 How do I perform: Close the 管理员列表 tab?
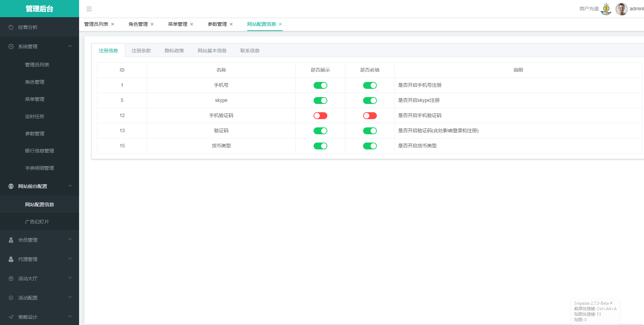[x=112, y=24]
